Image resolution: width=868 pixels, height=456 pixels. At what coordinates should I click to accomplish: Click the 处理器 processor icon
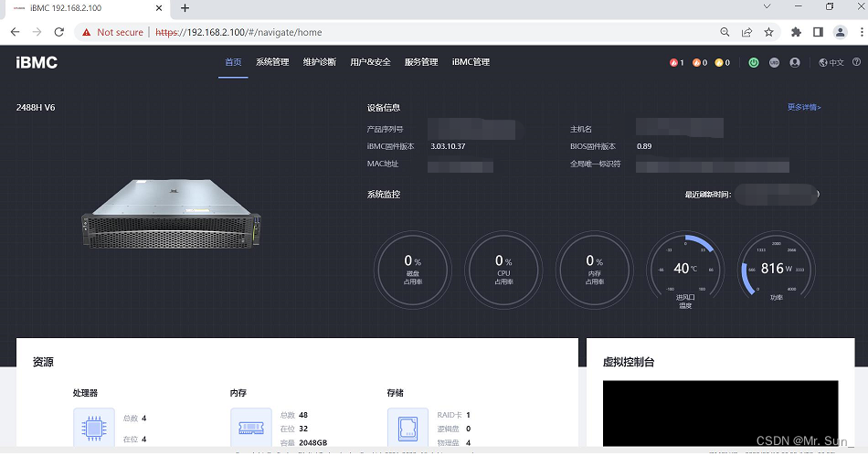click(x=94, y=428)
